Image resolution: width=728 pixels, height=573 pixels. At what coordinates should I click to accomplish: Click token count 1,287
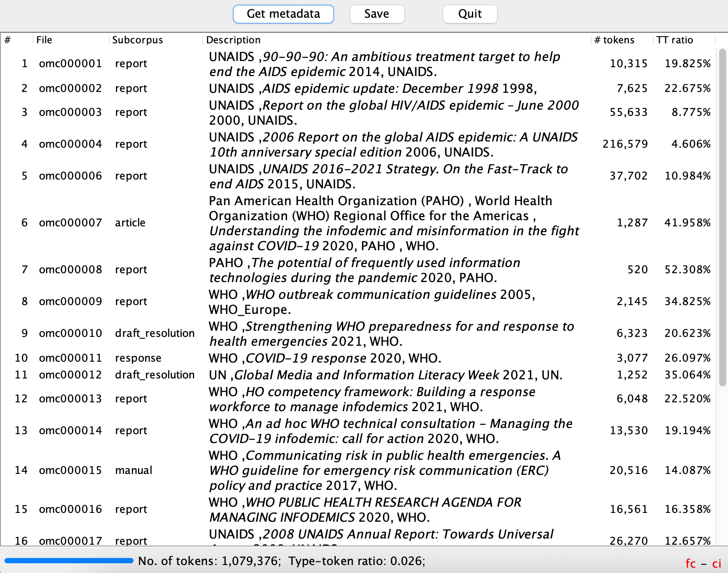pyautogui.click(x=632, y=223)
